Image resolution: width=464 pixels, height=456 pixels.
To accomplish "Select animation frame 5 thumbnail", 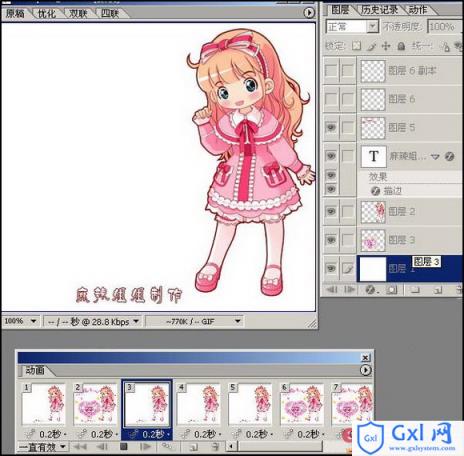I will tap(250, 404).
